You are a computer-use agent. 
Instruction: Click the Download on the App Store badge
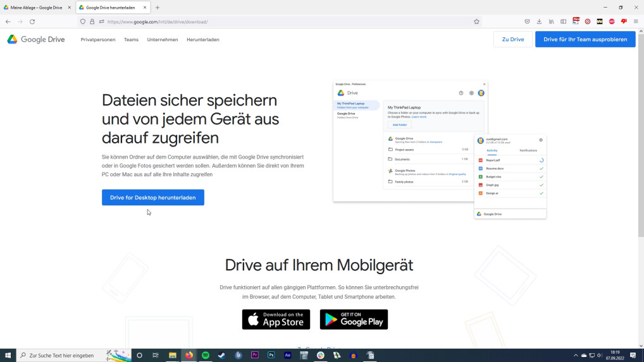(x=276, y=320)
